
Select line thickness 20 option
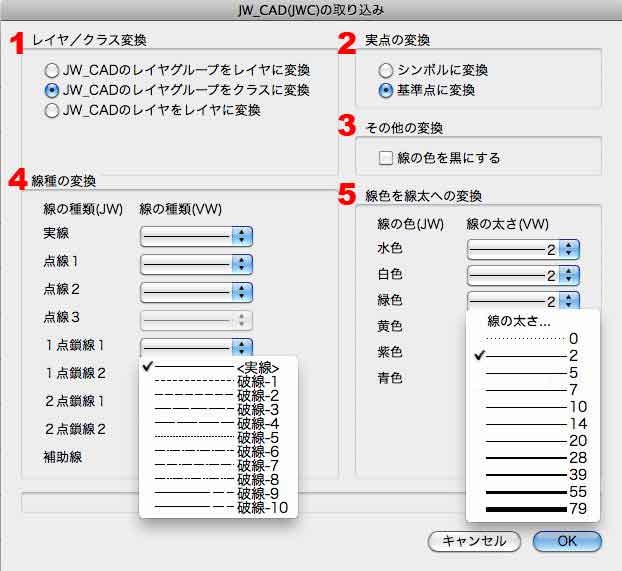(x=532, y=441)
